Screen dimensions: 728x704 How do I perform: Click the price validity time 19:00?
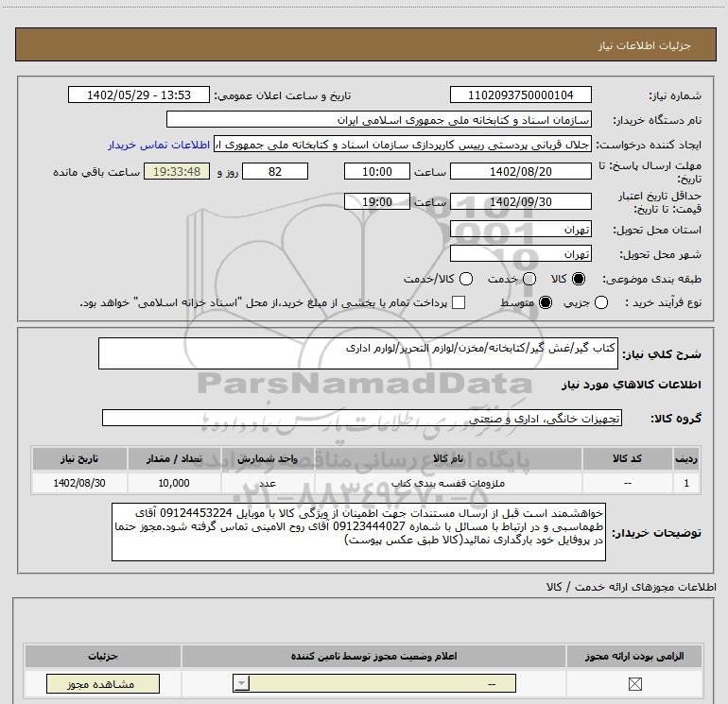click(x=377, y=202)
